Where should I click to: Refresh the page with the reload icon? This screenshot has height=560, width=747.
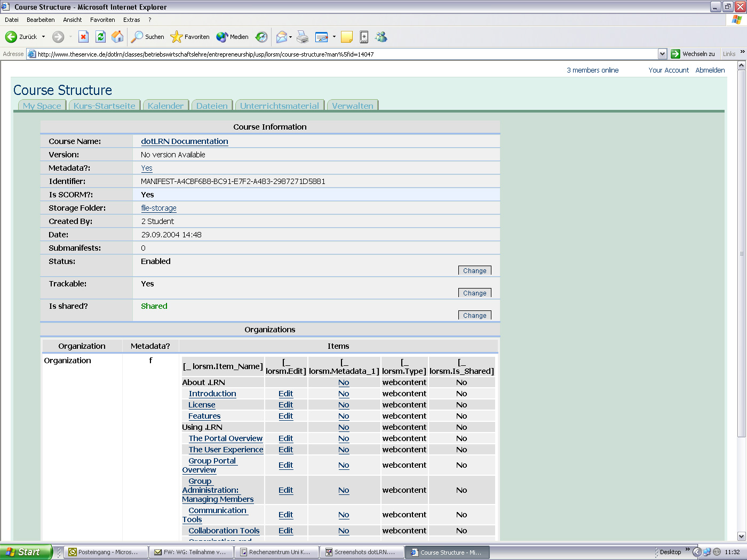100,37
